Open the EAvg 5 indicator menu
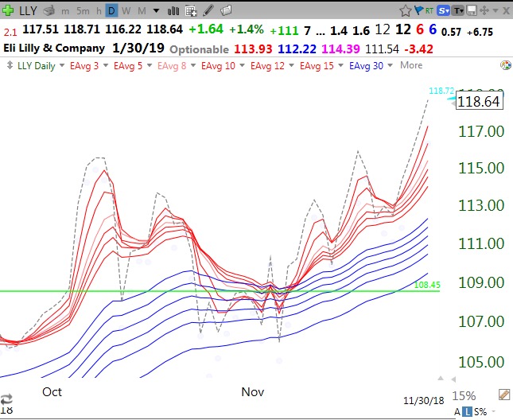This screenshot has width=513, height=420. click(x=128, y=66)
